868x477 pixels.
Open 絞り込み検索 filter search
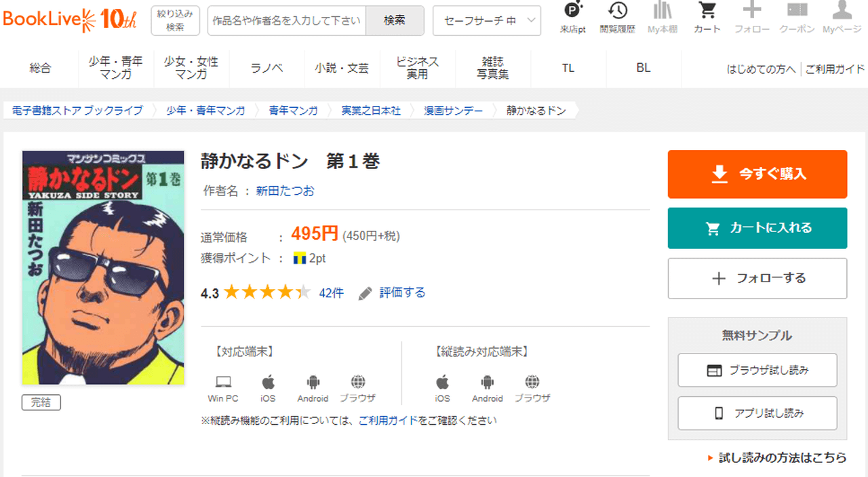point(175,20)
